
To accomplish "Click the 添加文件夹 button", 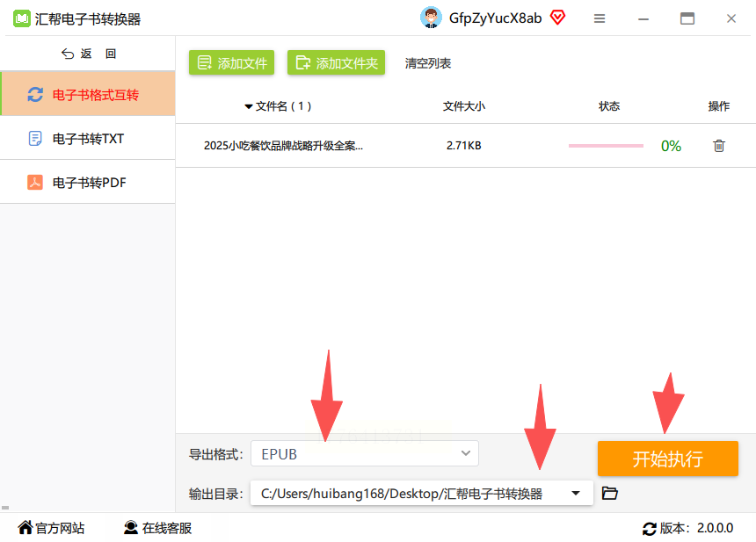I will pos(336,62).
